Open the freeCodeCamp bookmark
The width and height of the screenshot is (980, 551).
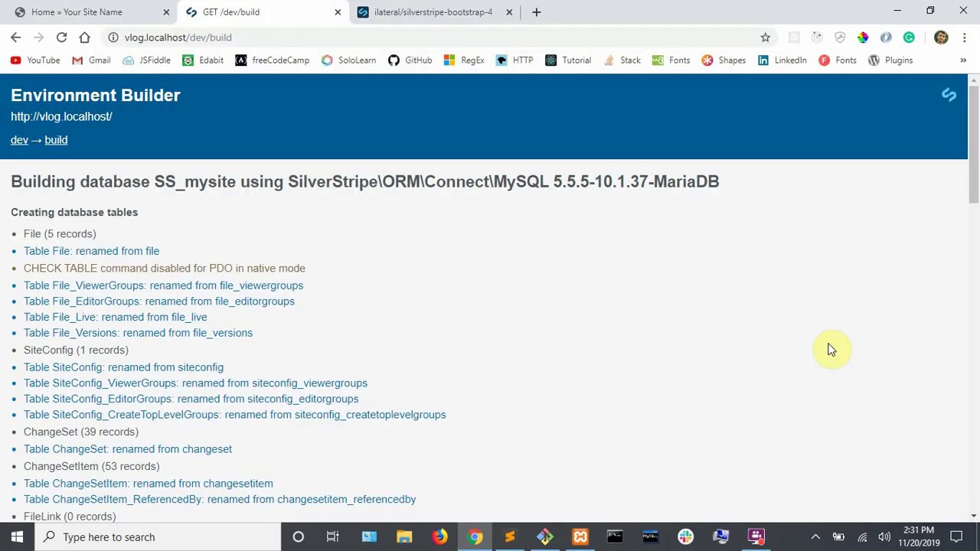273,60
